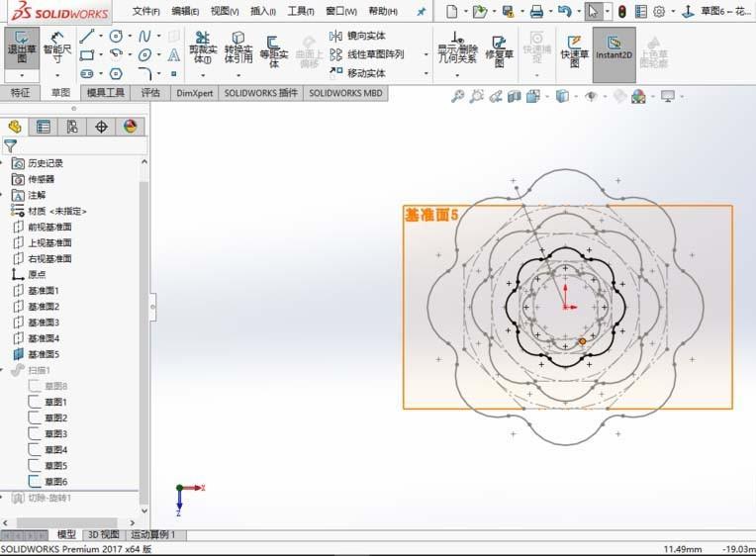756x556 pixels.
Task: Open the DimXpertManager tab icon
Action: 101,127
